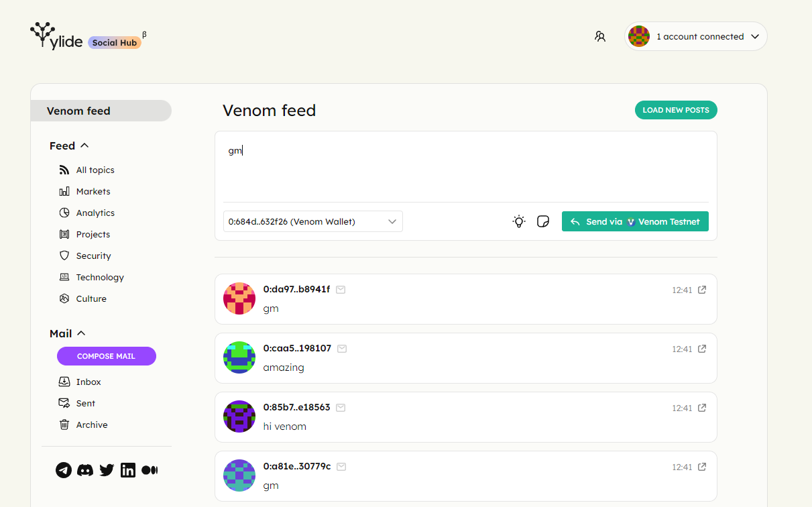Collapse the Mail section chevron
This screenshot has height=507, width=812.
82,333
